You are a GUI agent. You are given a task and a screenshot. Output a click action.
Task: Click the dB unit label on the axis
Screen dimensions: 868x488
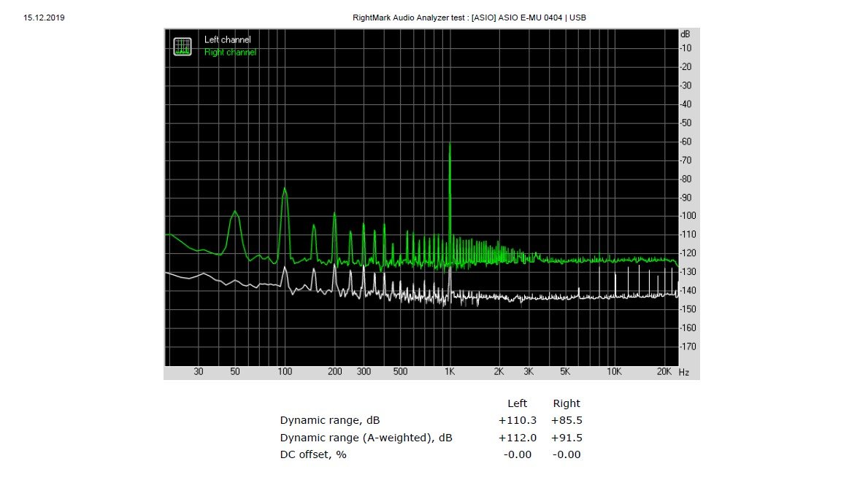pyautogui.click(x=685, y=34)
